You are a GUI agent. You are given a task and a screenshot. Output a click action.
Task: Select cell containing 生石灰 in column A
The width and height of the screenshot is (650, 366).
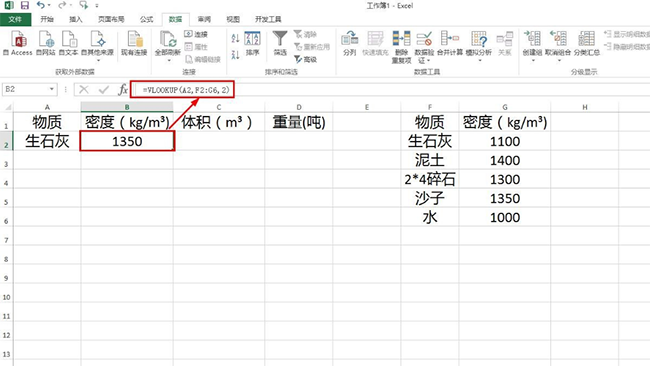click(x=47, y=141)
